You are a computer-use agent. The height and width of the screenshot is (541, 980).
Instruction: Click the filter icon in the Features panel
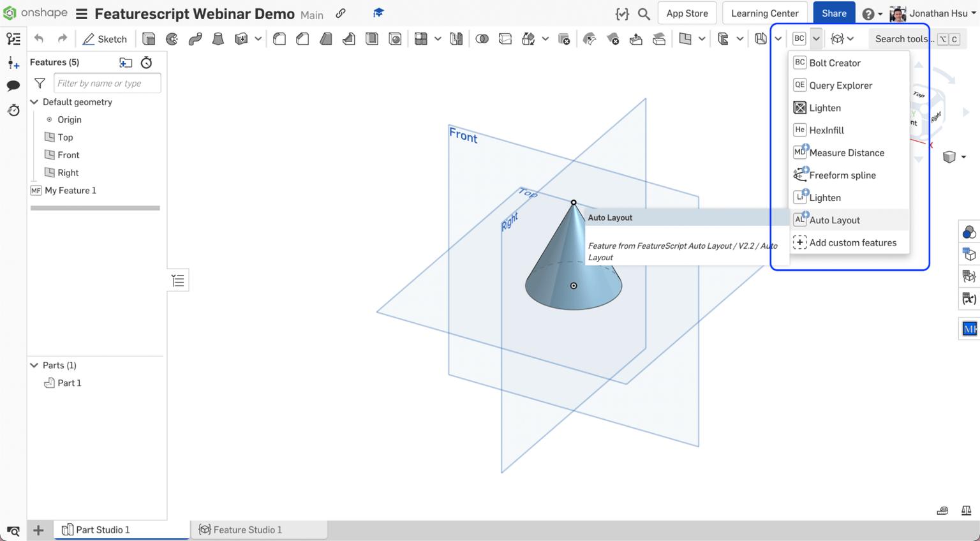coord(39,82)
